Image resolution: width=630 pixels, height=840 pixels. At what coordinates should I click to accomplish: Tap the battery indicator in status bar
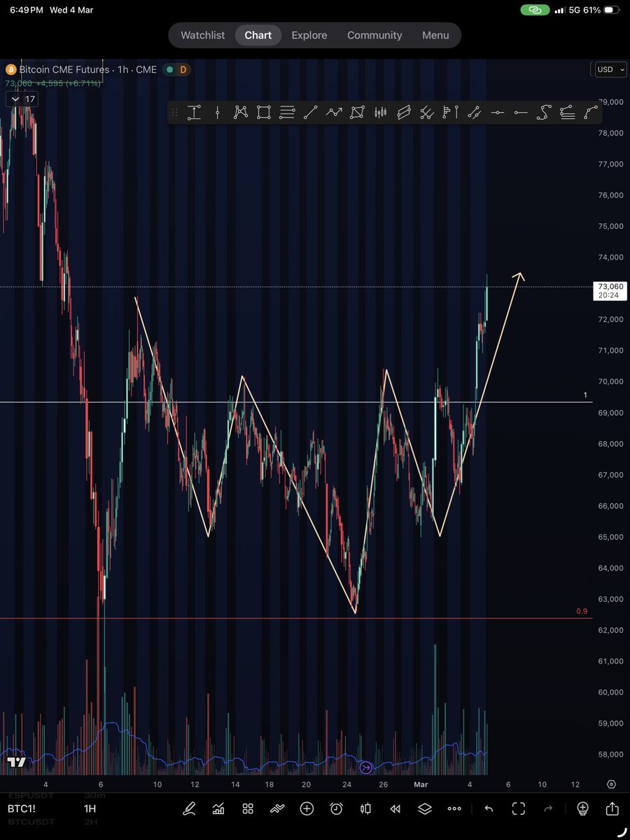(610, 10)
